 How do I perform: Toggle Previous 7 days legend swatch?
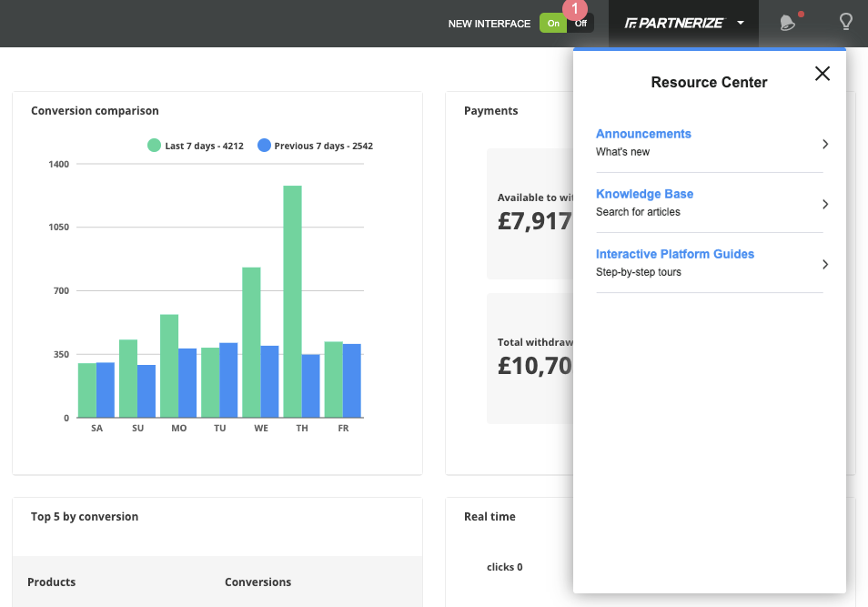click(x=264, y=145)
